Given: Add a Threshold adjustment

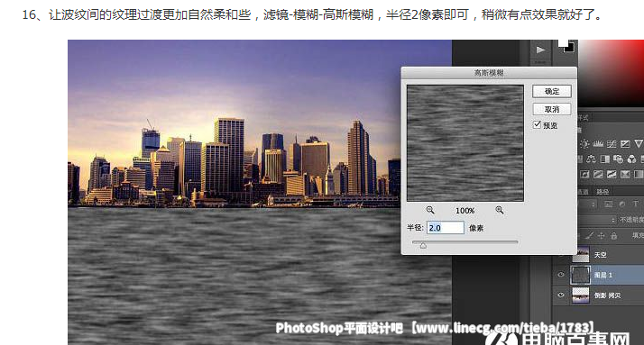Looking at the screenshot, I should 612,175.
